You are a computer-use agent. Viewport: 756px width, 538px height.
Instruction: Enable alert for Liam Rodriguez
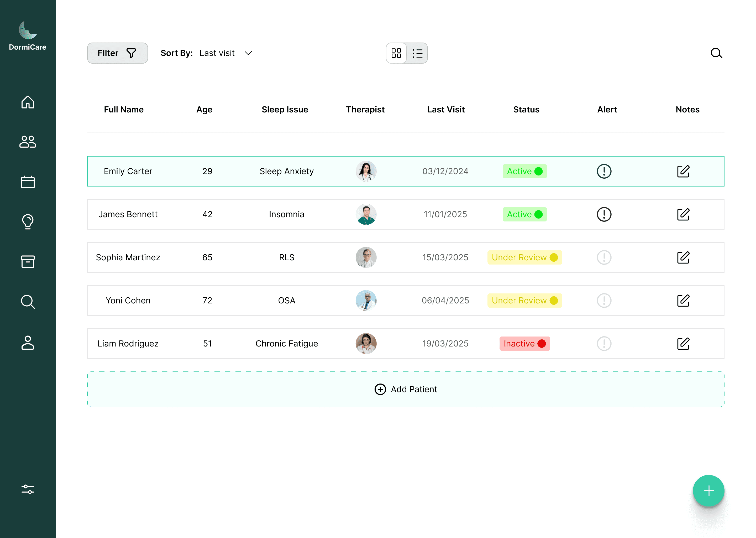pyautogui.click(x=604, y=344)
